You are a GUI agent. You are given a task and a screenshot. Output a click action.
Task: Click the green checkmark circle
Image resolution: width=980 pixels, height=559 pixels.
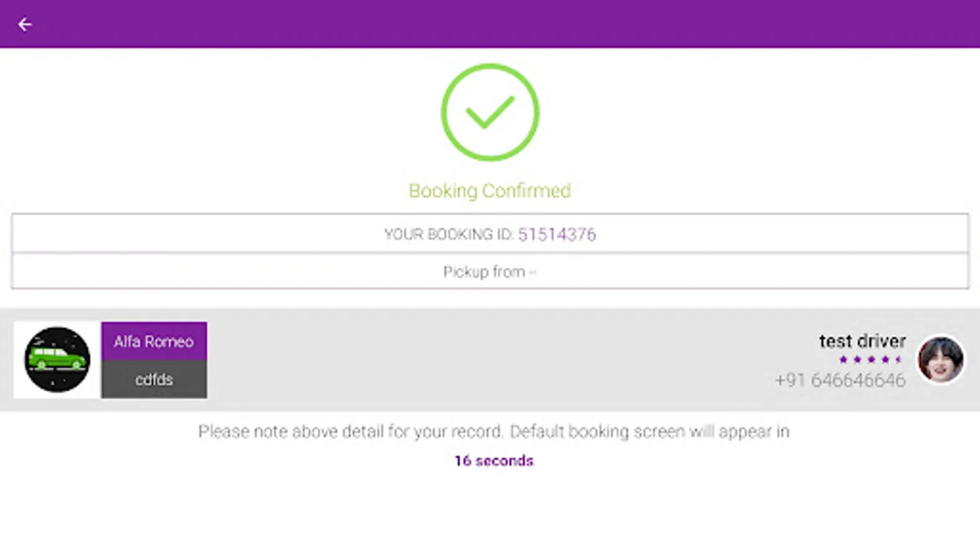(x=490, y=112)
